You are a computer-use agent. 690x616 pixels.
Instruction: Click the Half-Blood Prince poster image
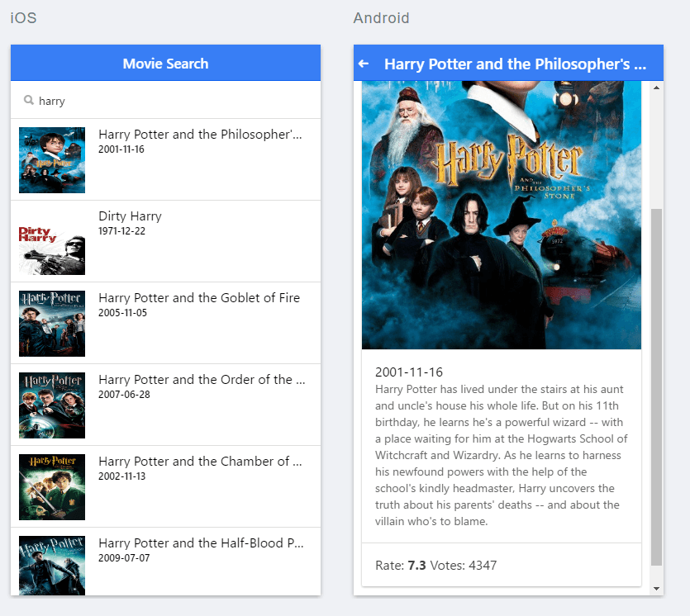pos(51,566)
